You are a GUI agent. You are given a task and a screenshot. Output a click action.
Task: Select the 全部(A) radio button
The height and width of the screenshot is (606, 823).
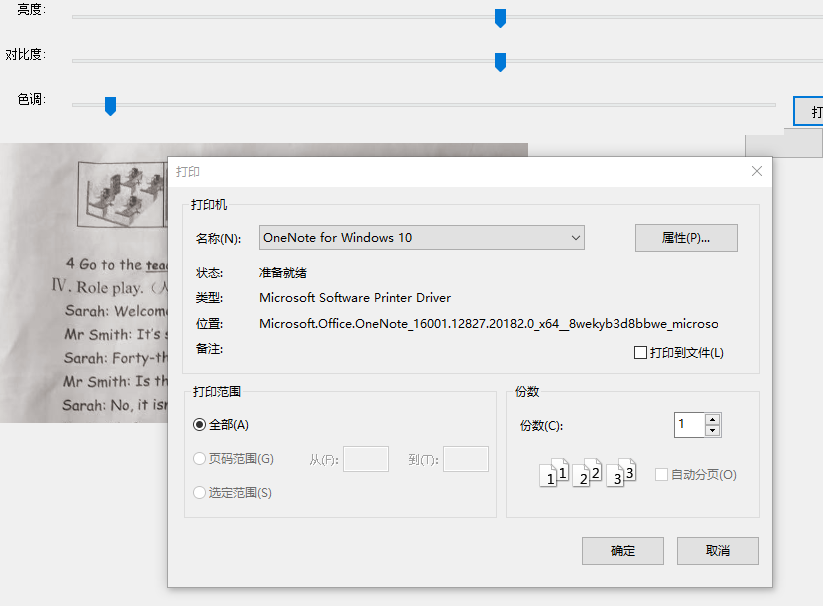pos(199,425)
